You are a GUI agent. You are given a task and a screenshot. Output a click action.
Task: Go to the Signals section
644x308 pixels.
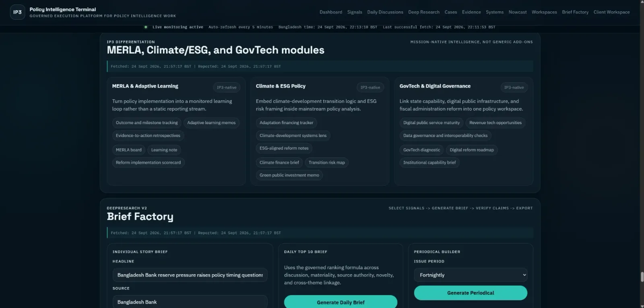click(x=355, y=12)
